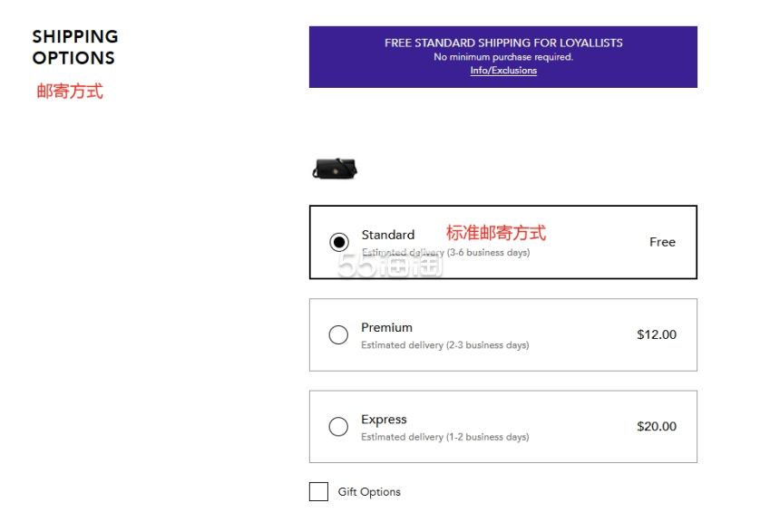Click the $12.00 Premium price

657,334
